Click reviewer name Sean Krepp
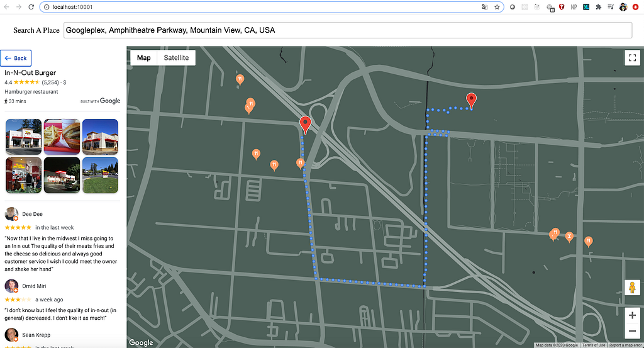Image resolution: width=644 pixels, height=348 pixels. (36, 335)
